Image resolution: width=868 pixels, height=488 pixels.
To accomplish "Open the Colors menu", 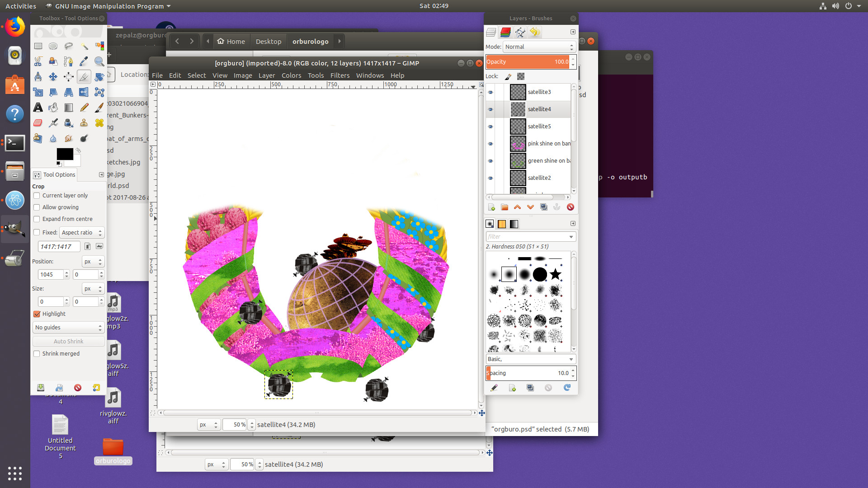I will click(x=291, y=75).
